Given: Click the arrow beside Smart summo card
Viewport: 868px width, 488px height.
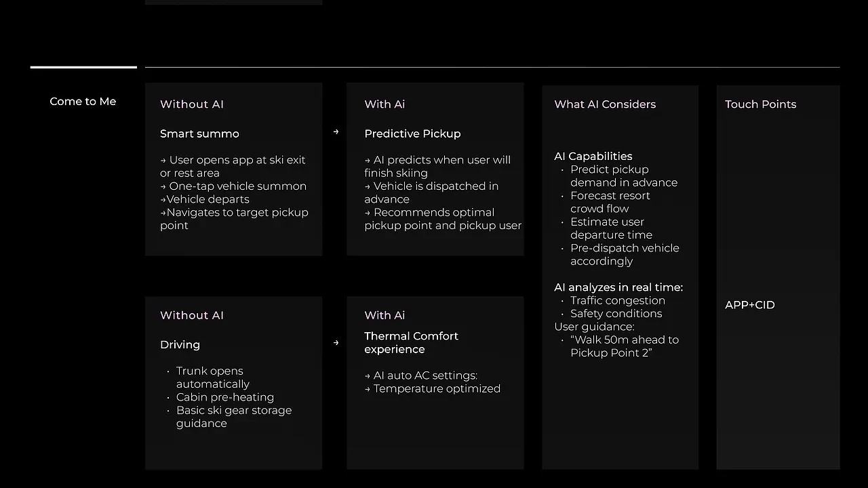Looking at the screenshot, I should (336, 132).
